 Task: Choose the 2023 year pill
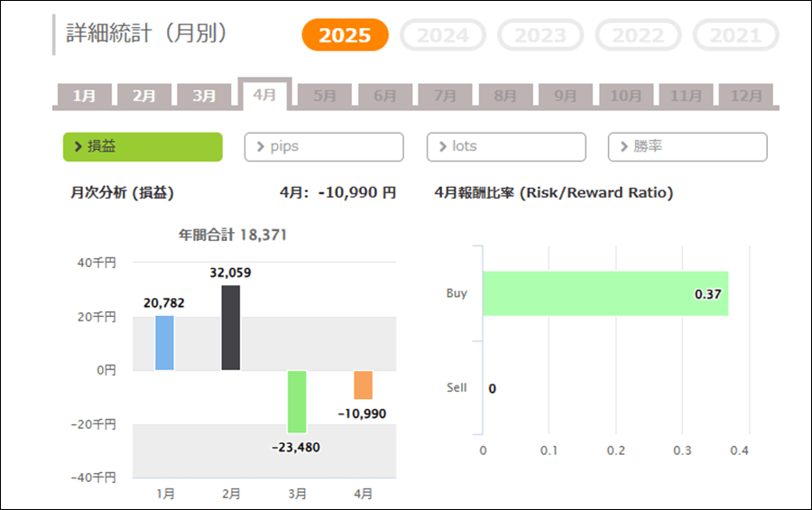540,35
